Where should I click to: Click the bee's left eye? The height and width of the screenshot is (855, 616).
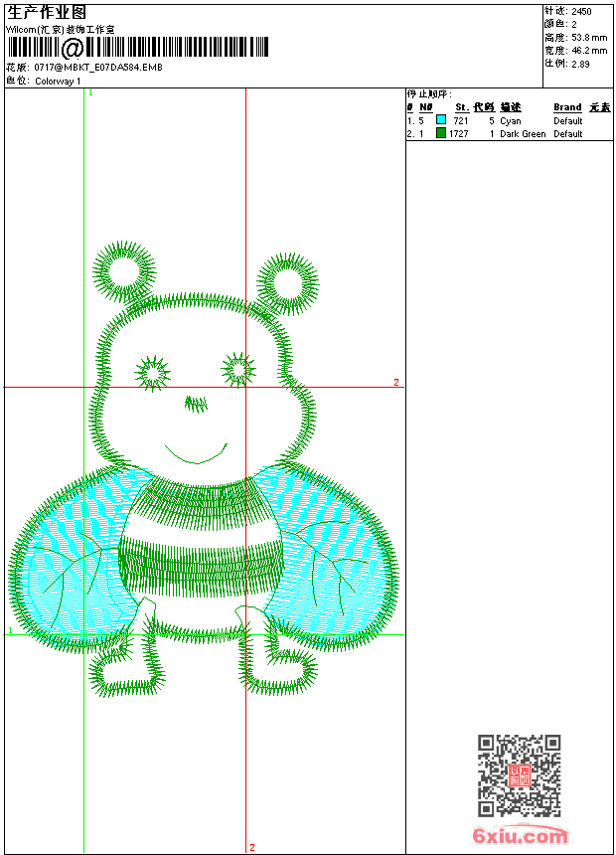point(153,373)
